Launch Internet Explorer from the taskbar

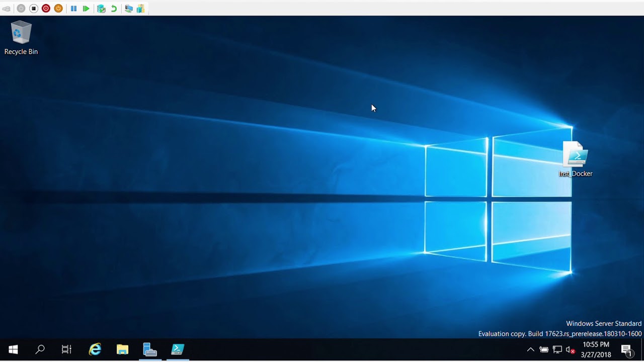click(95, 349)
